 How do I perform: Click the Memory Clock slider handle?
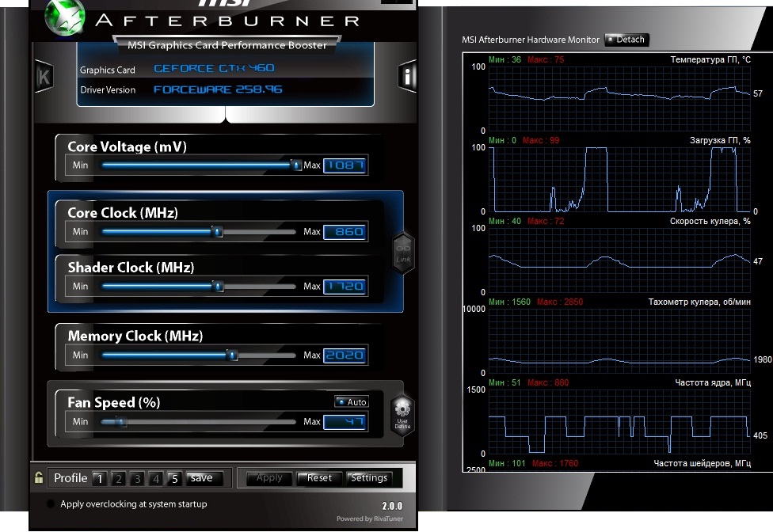tap(233, 355)
